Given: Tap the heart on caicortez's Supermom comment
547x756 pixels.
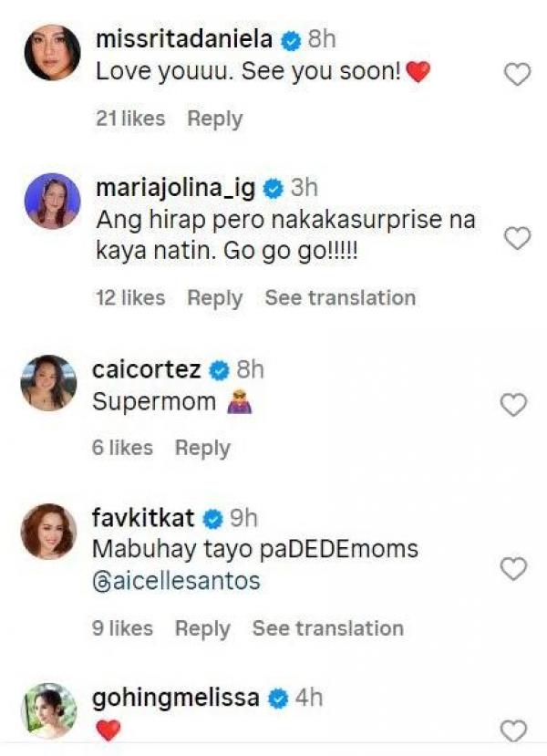Looking at the screenshot, I should coord(515,404).
